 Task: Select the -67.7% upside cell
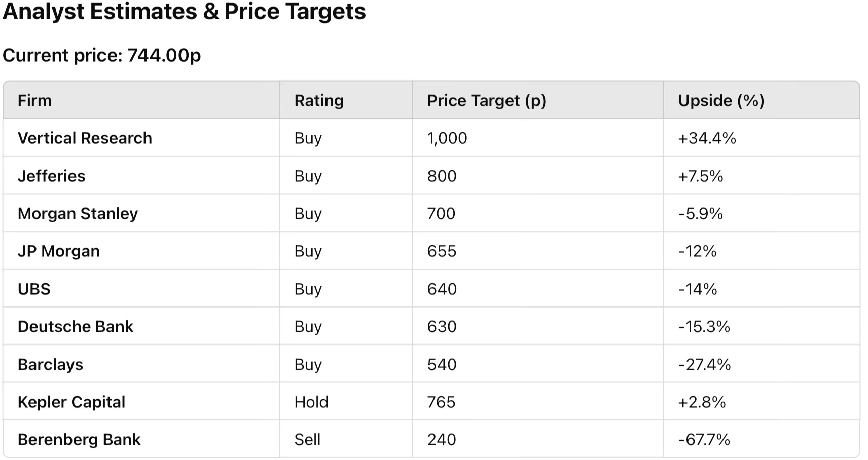[x=704, y=439]
